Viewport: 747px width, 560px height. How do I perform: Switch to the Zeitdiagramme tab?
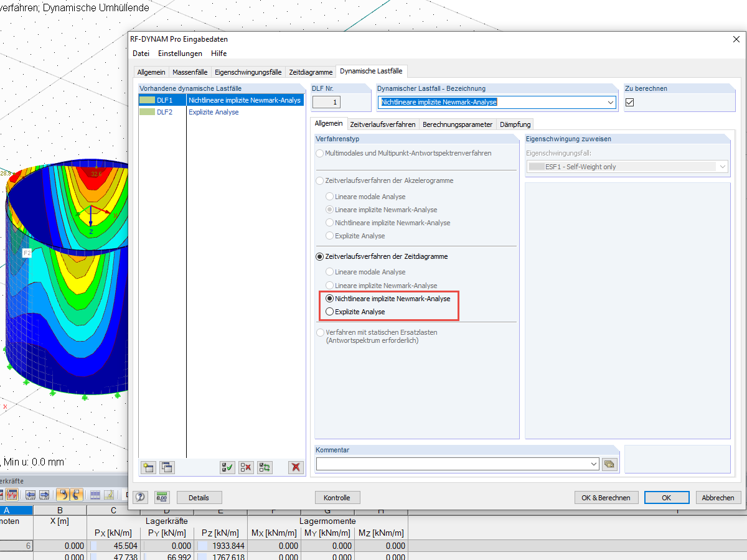311,72
